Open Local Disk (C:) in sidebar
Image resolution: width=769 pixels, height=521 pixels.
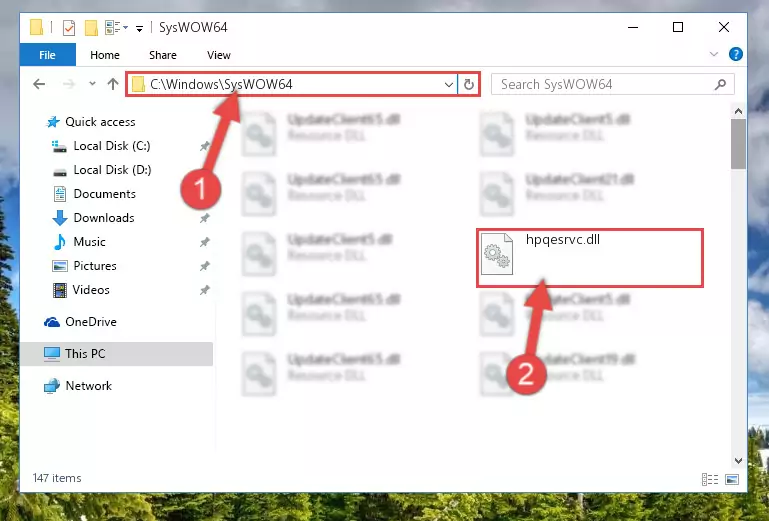pyautogui.click(x=112, y=146)
